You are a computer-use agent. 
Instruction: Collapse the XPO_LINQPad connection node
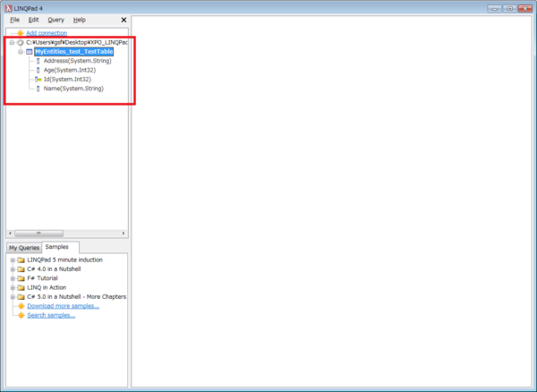pos(12,42)
